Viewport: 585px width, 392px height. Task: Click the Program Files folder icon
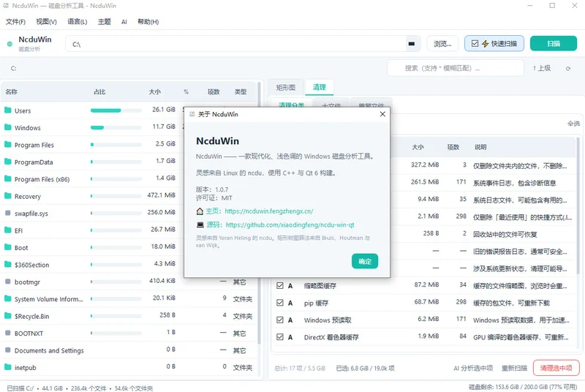(8, 144)
